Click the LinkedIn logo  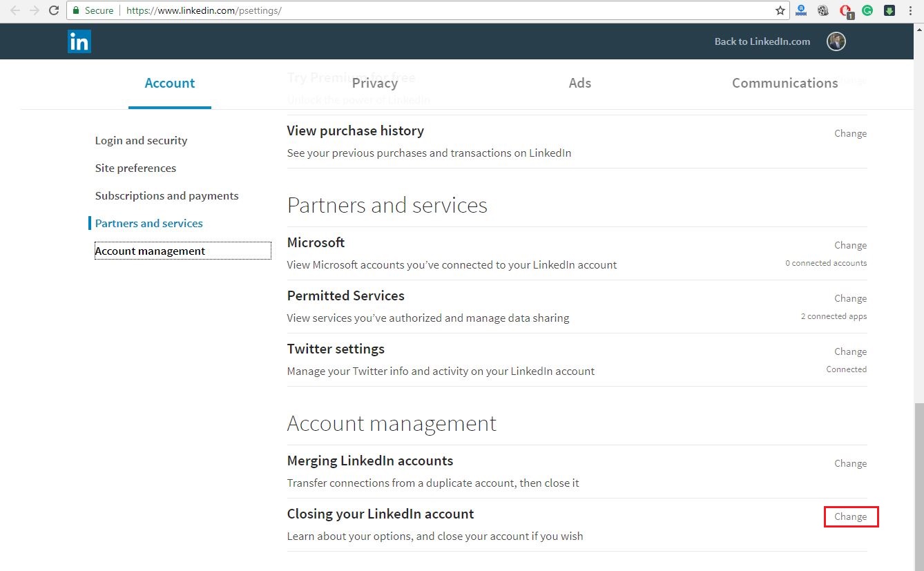tap(79, 41)
